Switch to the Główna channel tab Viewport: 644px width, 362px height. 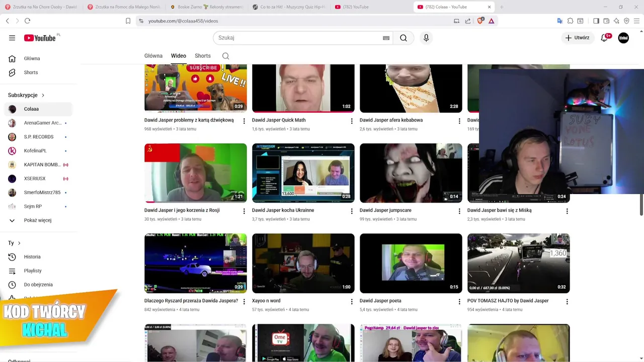point(153,56)
